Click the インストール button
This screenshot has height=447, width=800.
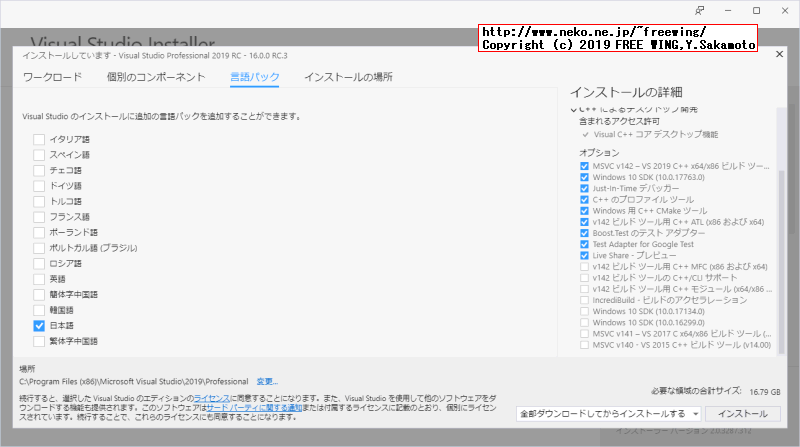(x=743, y=414)
